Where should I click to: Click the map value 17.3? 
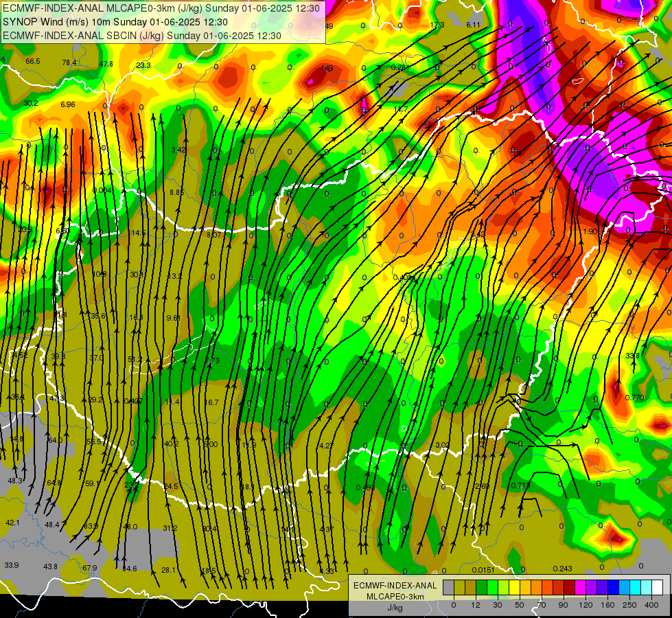point(437,25)
